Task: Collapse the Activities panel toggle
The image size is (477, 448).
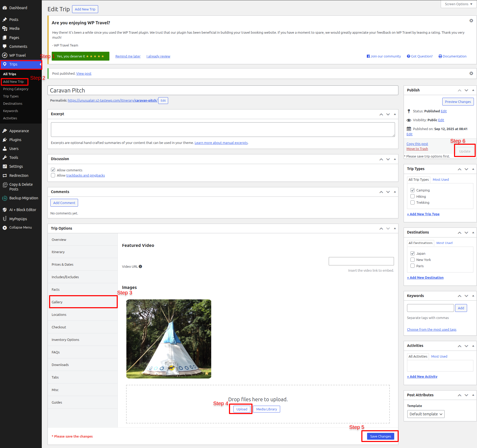Action: pyautogui.click(x=473, y=346)
